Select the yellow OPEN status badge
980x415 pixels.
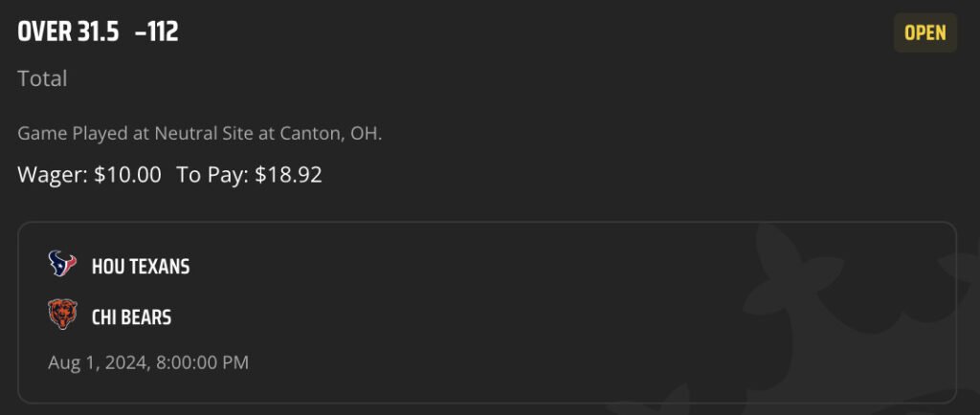tap(925, 33)
